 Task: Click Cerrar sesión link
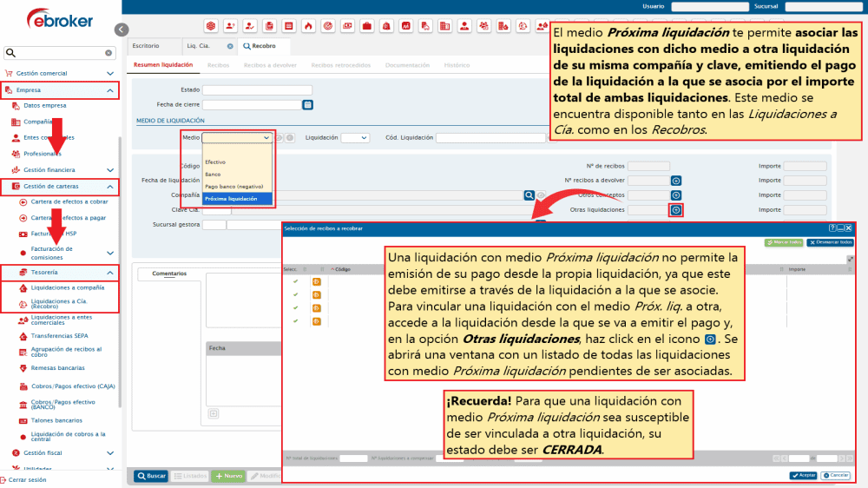(x=27, y=480)
